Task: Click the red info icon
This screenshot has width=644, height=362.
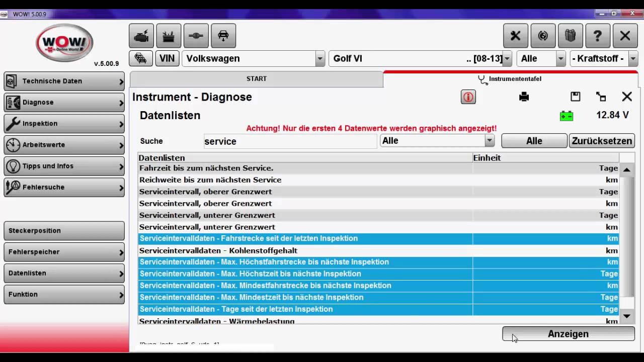Action: 468,97
